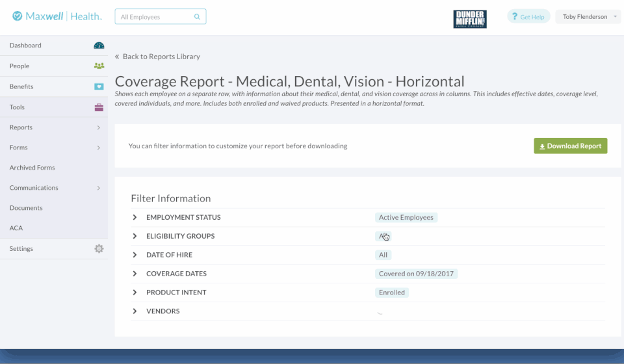Click the All Employees search field
Viewport: 624px width, 364px height.
[155, 17]
